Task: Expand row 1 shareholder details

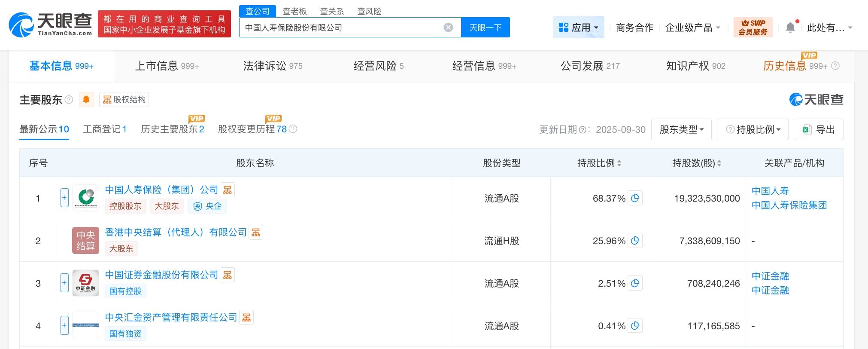Action: pyautogui.click(x=64, y=198)
